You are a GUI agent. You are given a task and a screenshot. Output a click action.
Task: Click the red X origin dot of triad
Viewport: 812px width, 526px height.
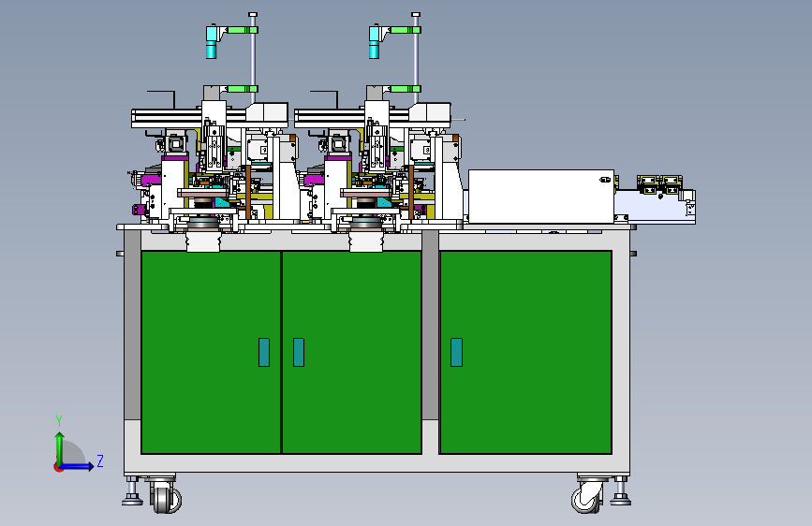58,467
